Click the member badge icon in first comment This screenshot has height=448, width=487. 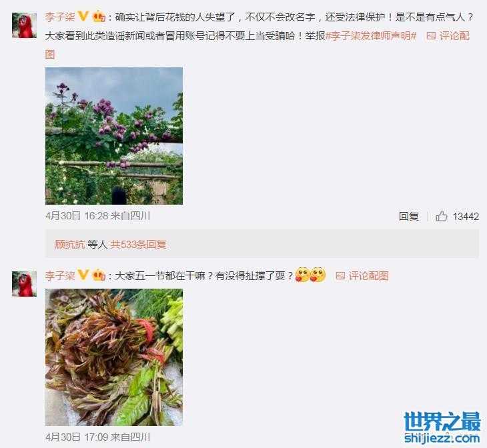pyautogui.click(x=99, y=17)
